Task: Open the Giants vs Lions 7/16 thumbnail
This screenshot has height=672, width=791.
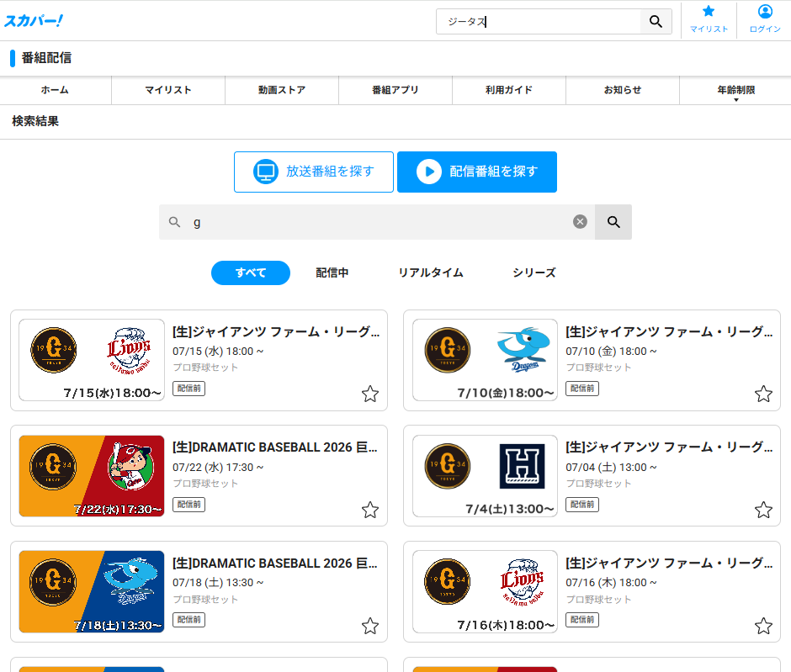Action: coord(485,591)
